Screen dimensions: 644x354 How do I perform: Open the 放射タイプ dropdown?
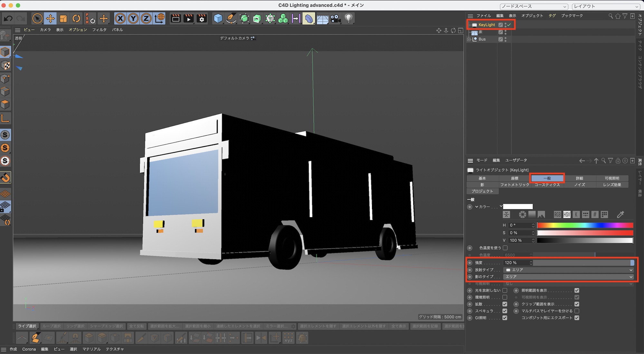568,270
